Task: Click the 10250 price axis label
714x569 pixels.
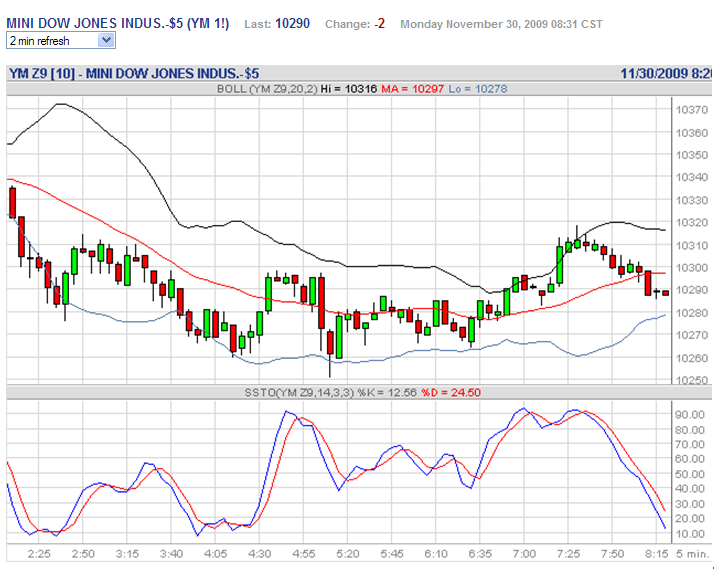Action: (692, 380)
